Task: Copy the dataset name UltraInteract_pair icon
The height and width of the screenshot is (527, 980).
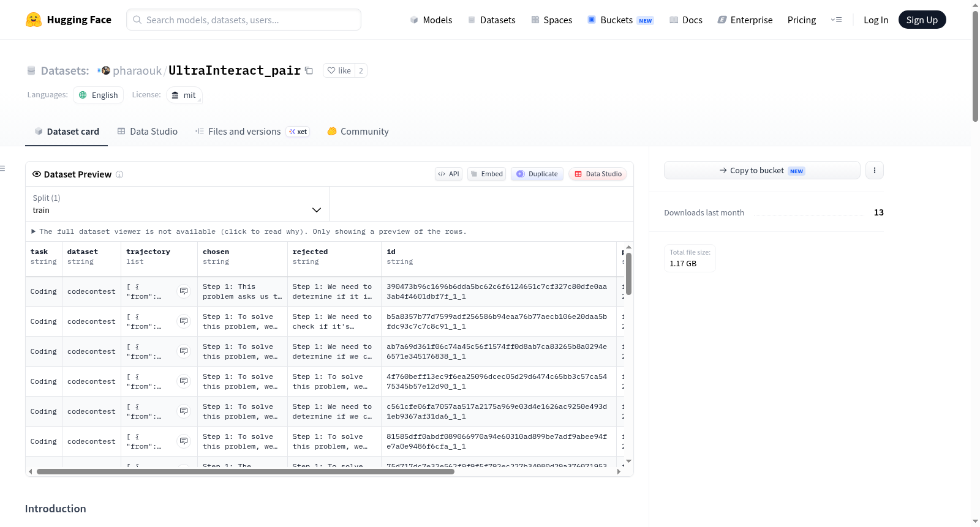Action: point(309,71)
